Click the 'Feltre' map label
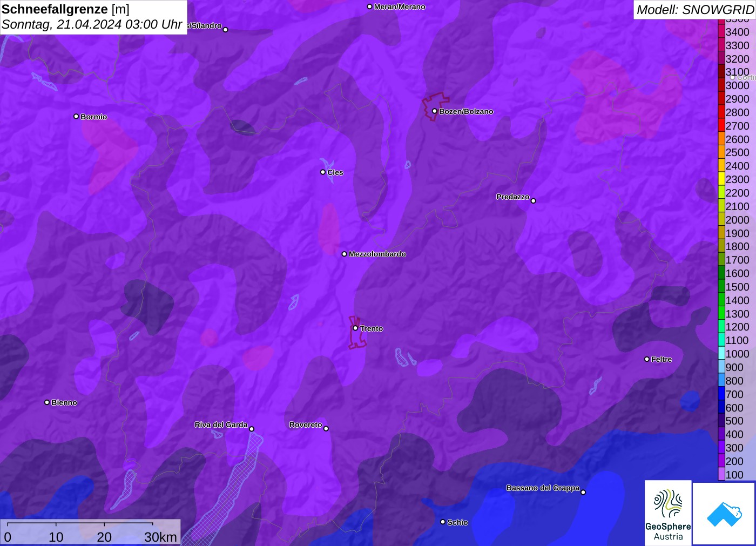 click(x=661, y=359)
